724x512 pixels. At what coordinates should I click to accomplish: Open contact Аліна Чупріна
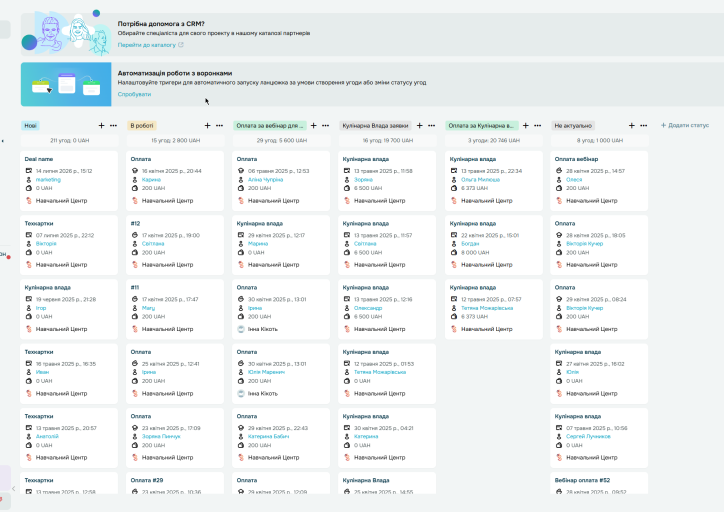[x=265, y=180]
